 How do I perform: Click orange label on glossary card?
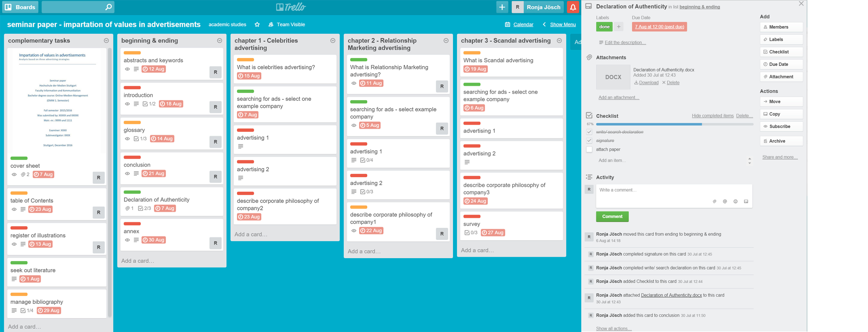pyautogui.click(x=132, y=123)
